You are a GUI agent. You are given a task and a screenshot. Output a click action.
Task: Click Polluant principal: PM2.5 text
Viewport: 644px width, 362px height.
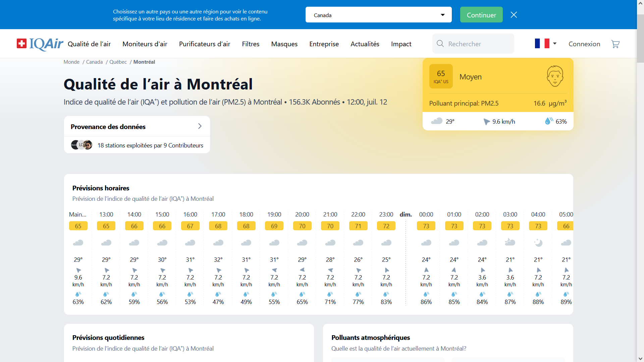coord(464,103)
